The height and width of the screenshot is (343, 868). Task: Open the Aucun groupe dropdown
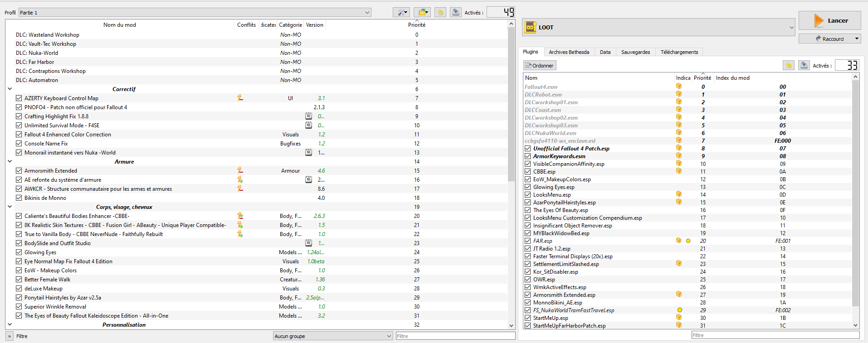click(332, 336)
